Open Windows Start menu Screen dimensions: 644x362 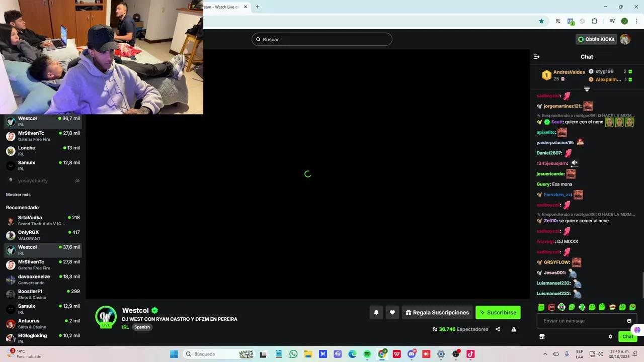[174, 354]
